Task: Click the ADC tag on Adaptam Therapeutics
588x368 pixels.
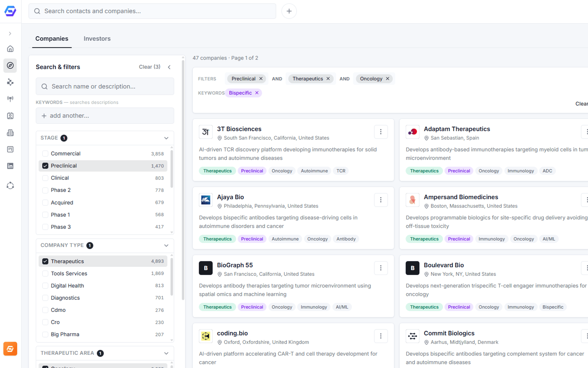Action: click(x=547, y=171)
